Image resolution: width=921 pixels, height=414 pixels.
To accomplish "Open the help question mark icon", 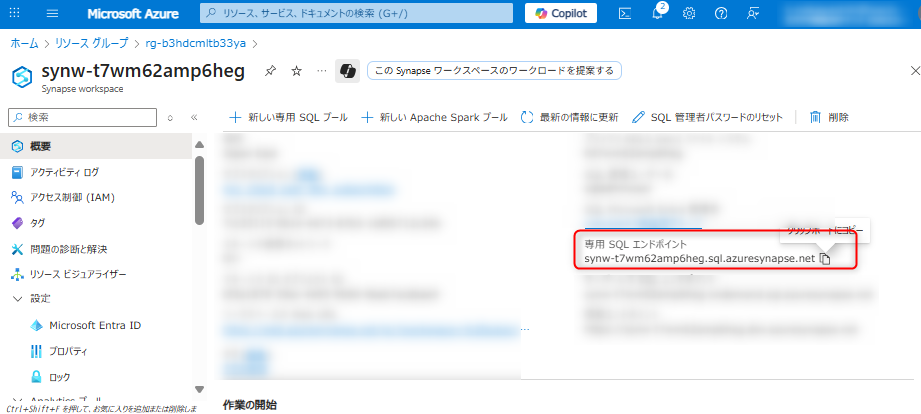I will (721, 14).
